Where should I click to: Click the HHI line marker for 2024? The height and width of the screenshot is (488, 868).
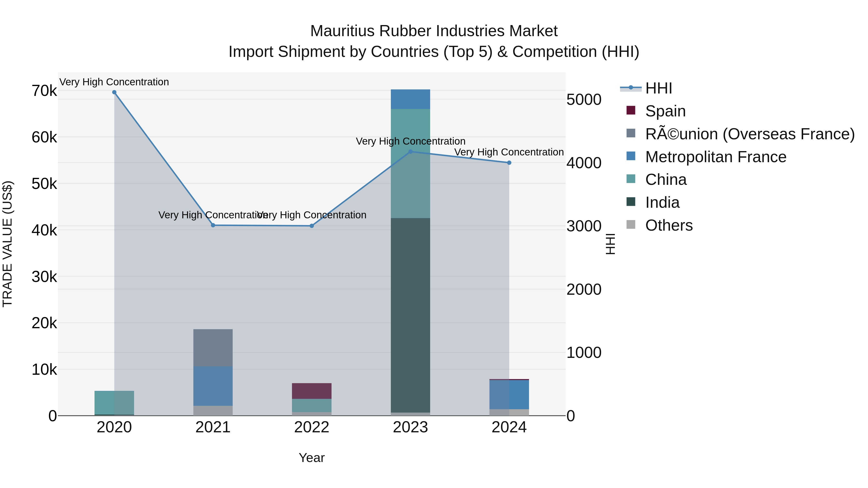[509, 163]
